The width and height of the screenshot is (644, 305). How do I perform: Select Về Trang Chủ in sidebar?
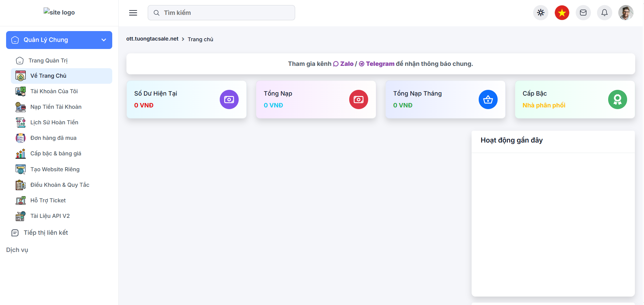(x=48, y=76)
